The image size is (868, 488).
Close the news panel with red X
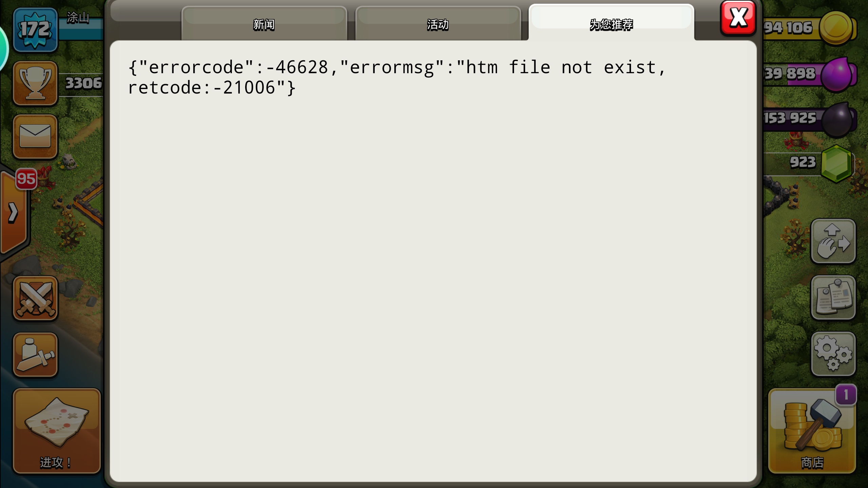coord(738,18)
